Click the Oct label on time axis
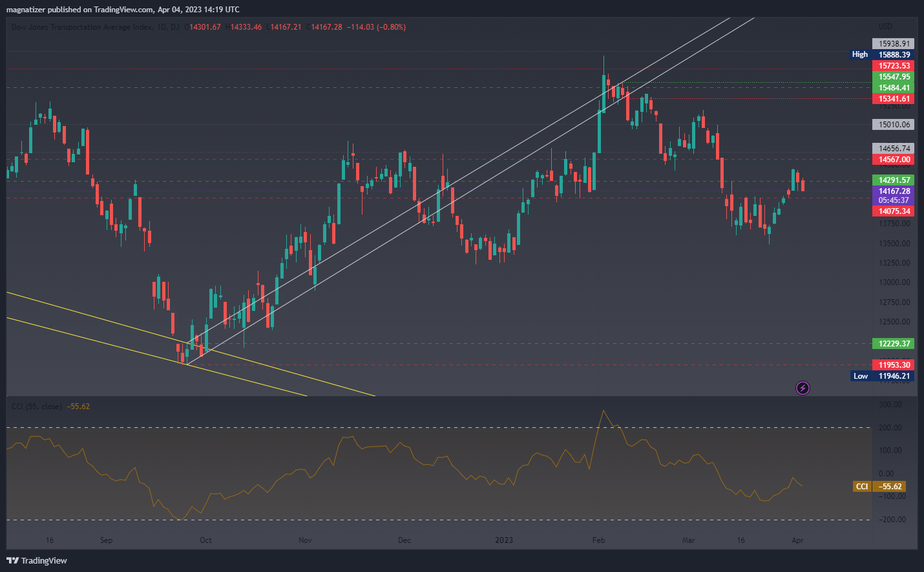The width and height of the screenshot is (924, 572). coord(205,540)
